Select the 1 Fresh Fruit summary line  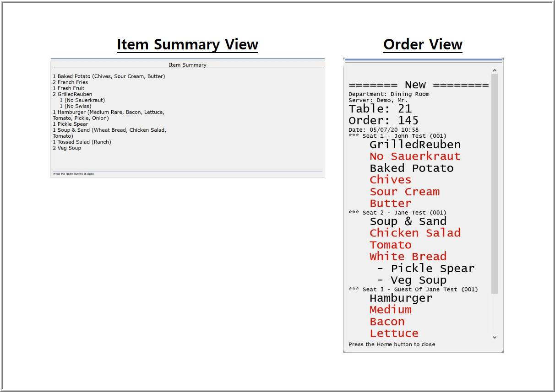[x=69, y=88]
